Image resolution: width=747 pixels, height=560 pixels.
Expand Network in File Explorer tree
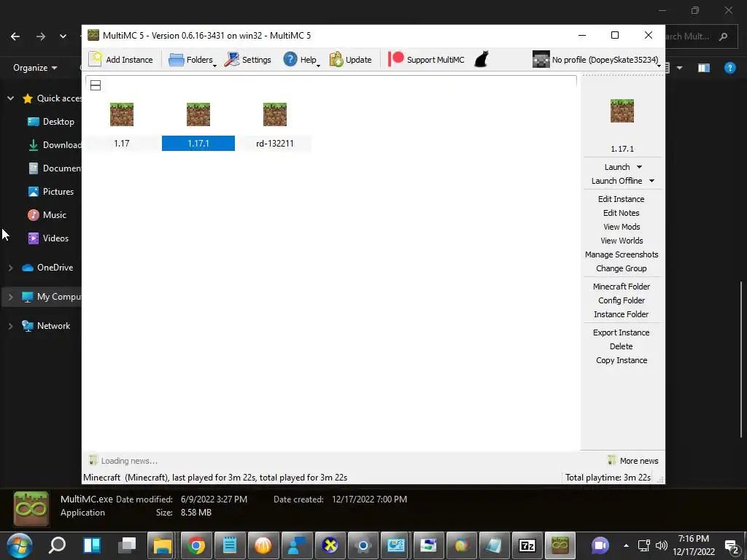tap(10, 326)
